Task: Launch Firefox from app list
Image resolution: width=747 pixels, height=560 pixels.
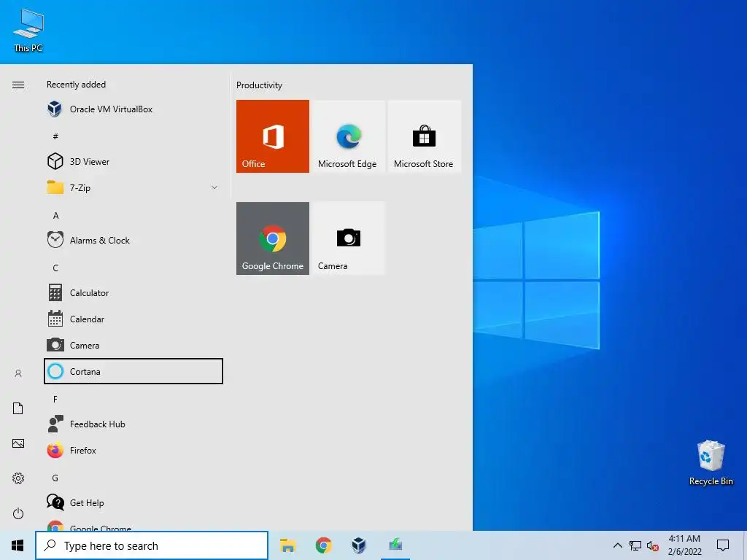Action: click(133, 450)
